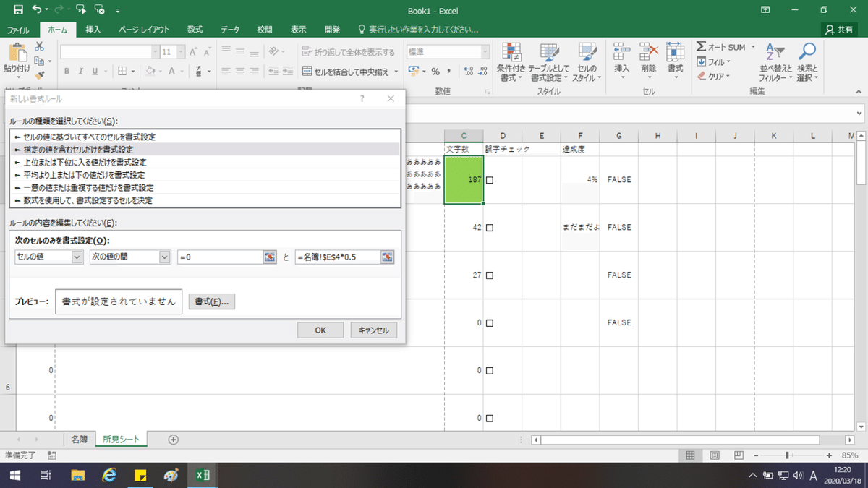Open the 次の値の間 operator dropdown

[164, 257]
